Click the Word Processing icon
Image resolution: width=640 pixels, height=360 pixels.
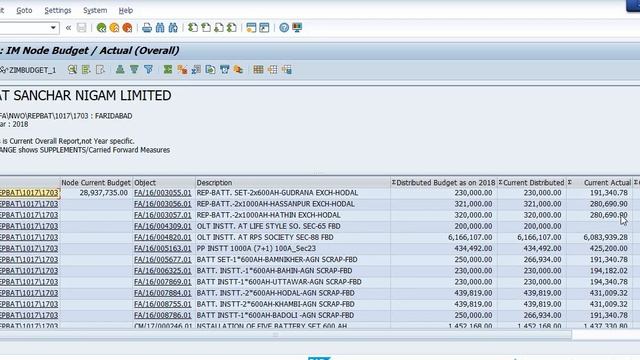[x=210, y=70]
